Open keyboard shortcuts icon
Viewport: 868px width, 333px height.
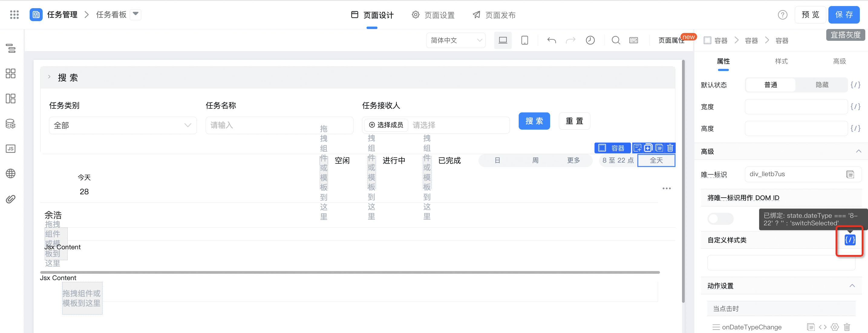coord(634,40)
